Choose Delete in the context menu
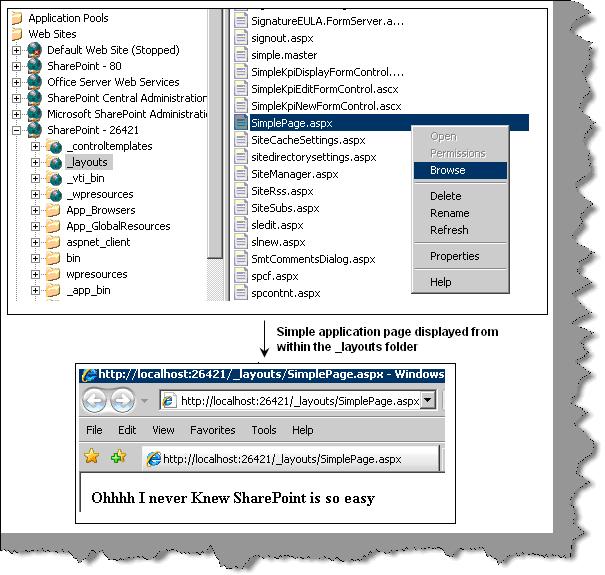 click(x=460, y=196)
